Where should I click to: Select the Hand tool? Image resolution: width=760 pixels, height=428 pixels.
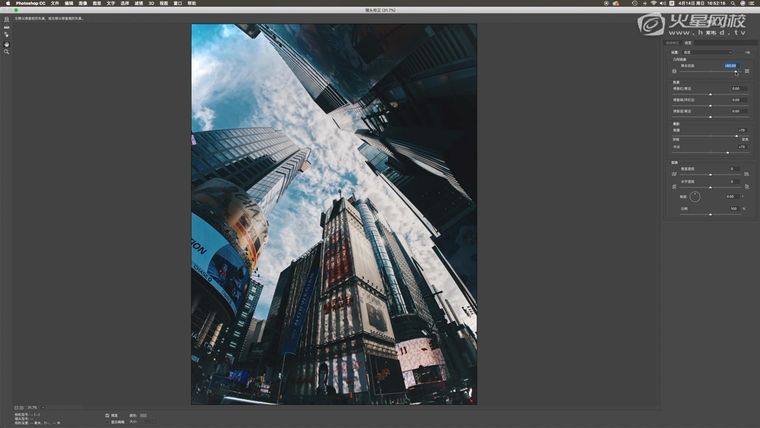click(7, 43)
